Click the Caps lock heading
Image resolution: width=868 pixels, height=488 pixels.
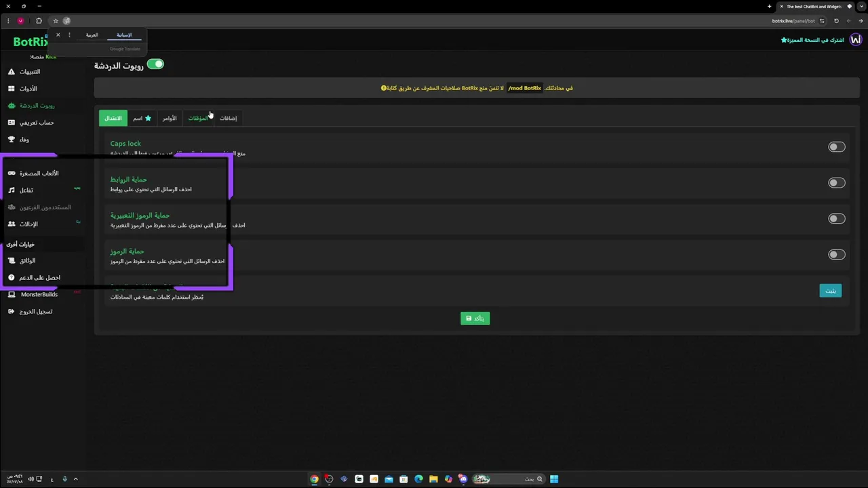coord(125,144)
